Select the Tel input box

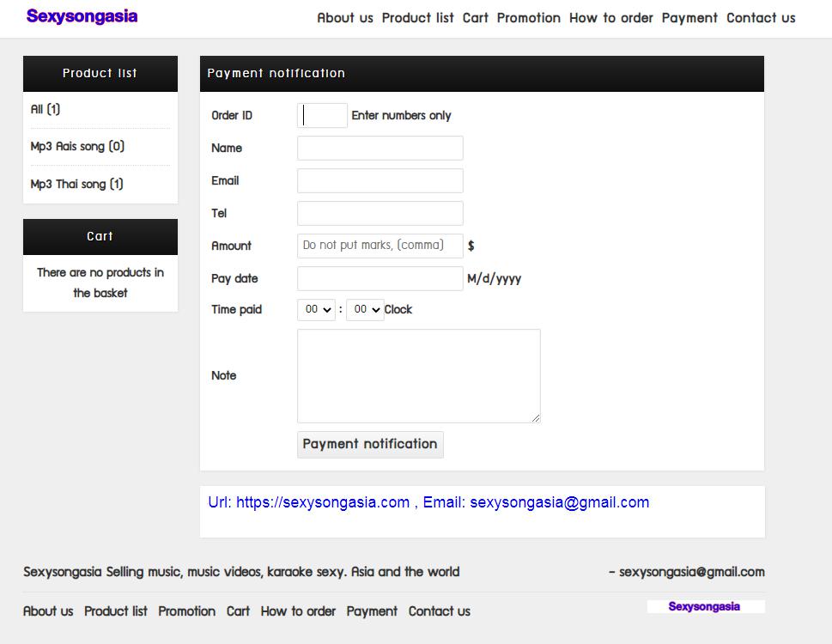pyautogui.click(x=380, y=214)
